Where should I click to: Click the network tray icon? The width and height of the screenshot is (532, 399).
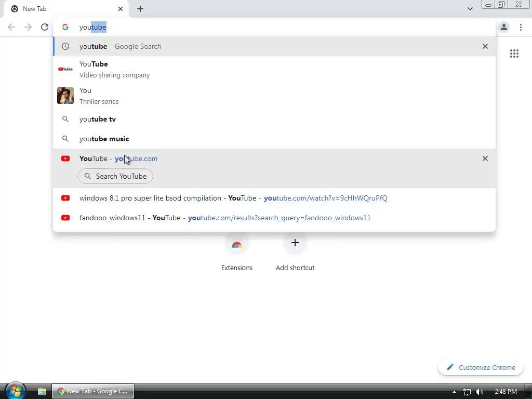point(467,392)
